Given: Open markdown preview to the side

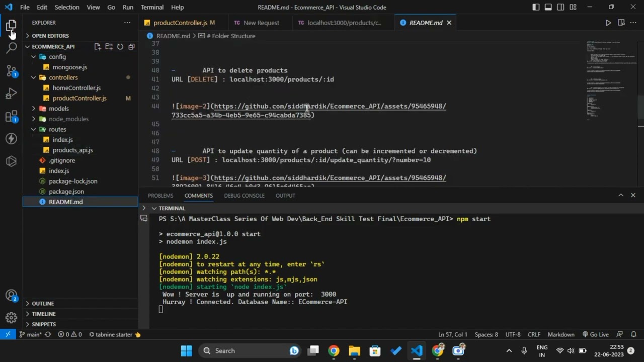Looking at the screenshot, I should coord(621,23).
